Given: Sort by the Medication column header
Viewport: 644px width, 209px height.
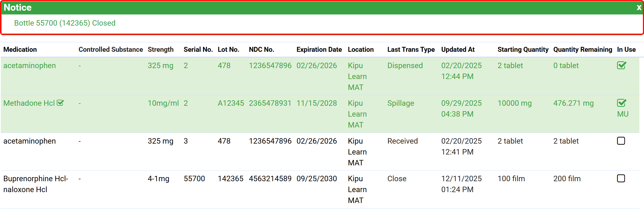Looking at the screenshot, I should 20,50.
